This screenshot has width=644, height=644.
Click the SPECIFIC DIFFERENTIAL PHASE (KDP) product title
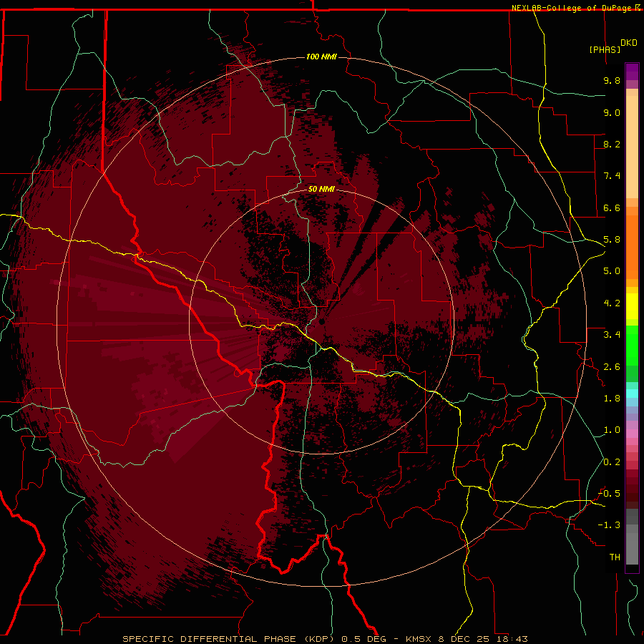[230, 639]
